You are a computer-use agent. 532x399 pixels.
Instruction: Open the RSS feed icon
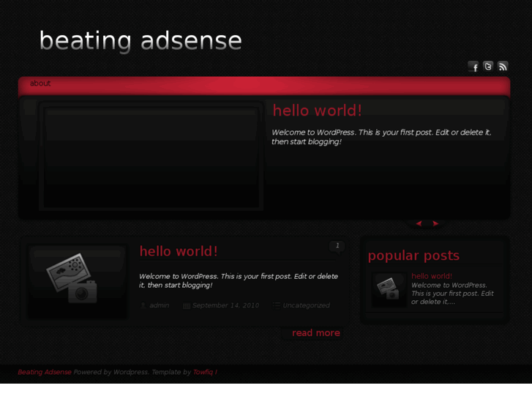503,66
